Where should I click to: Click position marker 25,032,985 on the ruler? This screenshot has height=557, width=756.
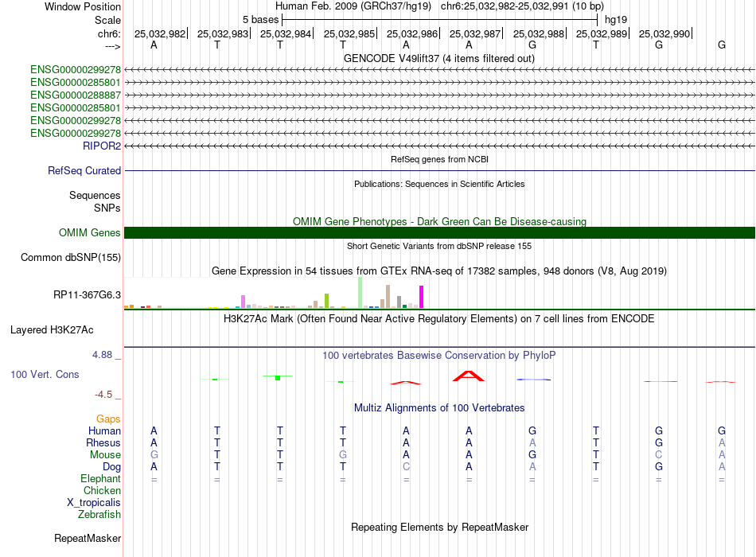click(x=349, y=33)
